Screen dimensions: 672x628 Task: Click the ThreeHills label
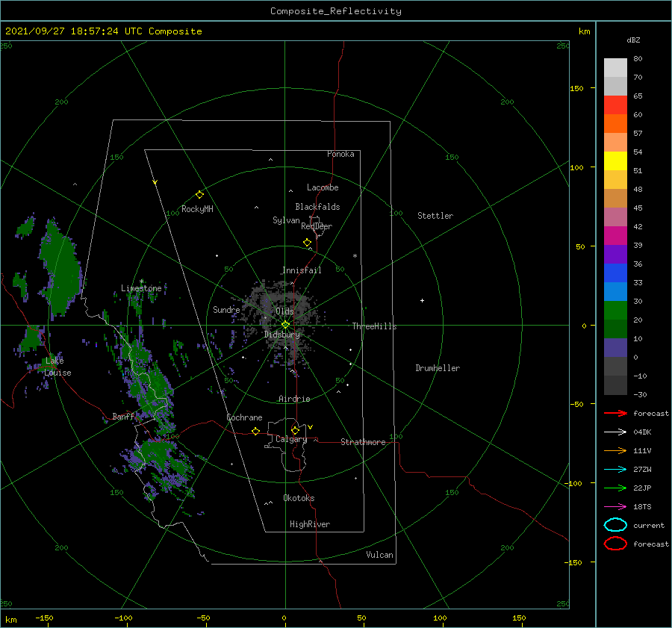click(x=375, y=326)
